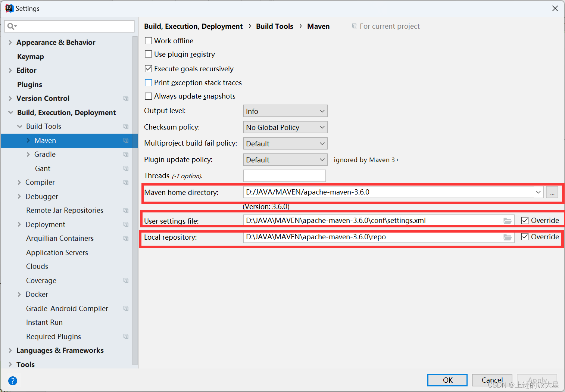The image size is (565, 392).
Task: Open Multiproject build fail policy dropdown
Action: 285,144
